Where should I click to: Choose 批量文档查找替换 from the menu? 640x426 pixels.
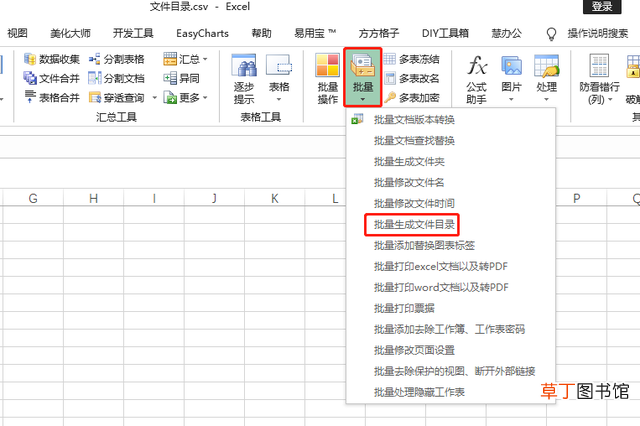click(451, 141)
